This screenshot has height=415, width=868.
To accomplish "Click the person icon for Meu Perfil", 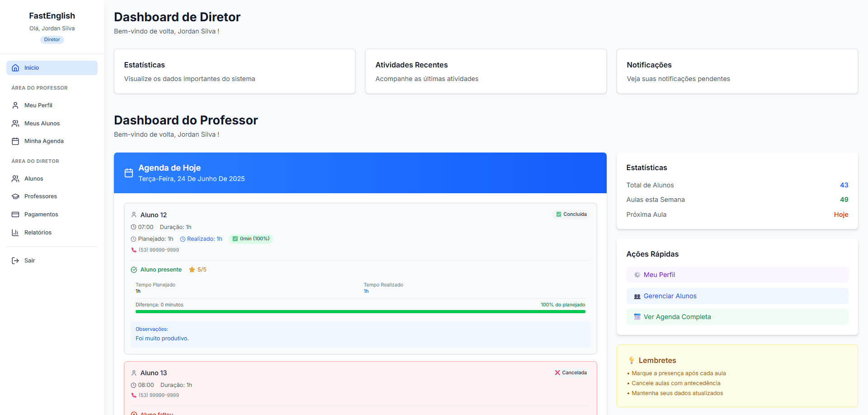I will tap(15, 105).
